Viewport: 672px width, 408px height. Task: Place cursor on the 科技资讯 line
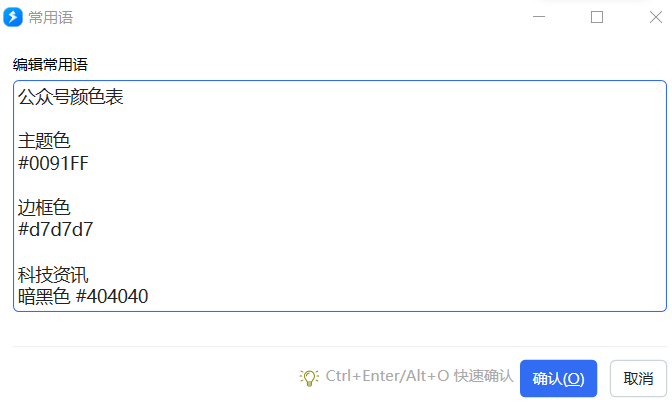click(x=53, y=275)
